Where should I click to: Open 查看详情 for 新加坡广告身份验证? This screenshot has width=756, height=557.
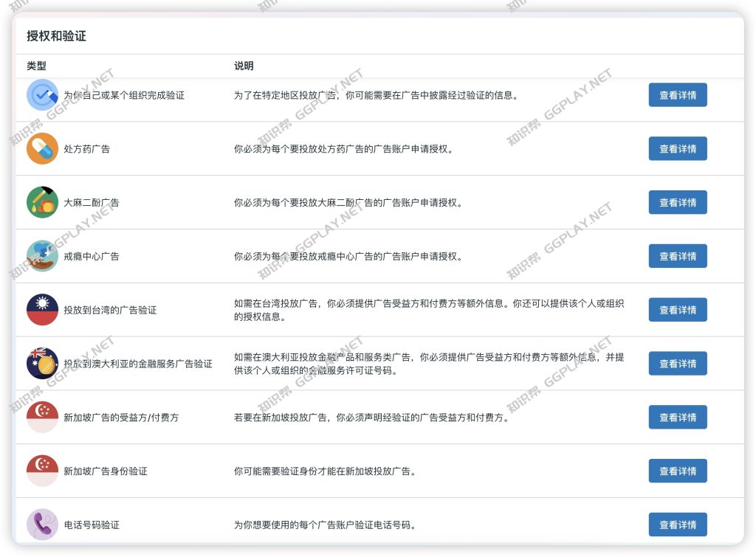[678, 471]
